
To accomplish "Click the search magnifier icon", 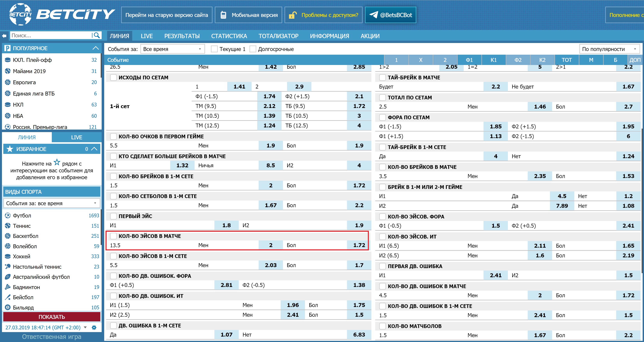I will coord(97,35).
